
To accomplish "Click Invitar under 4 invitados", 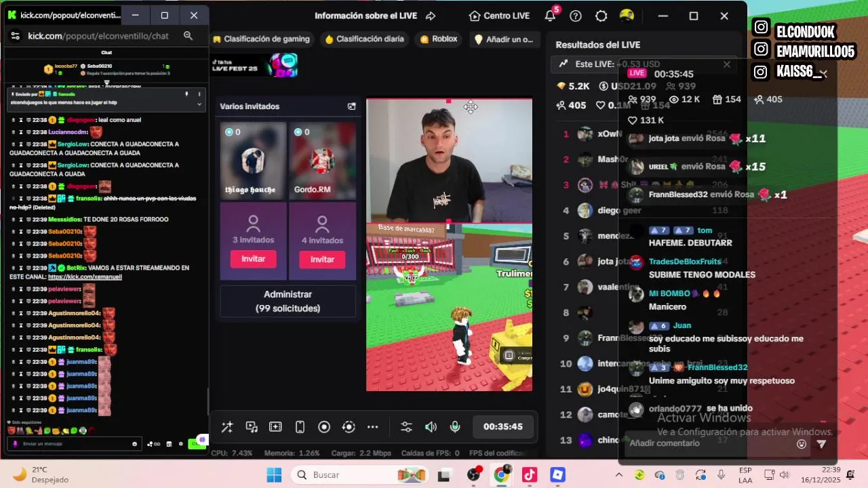I will pyautogui.click(x=322, y=260).
